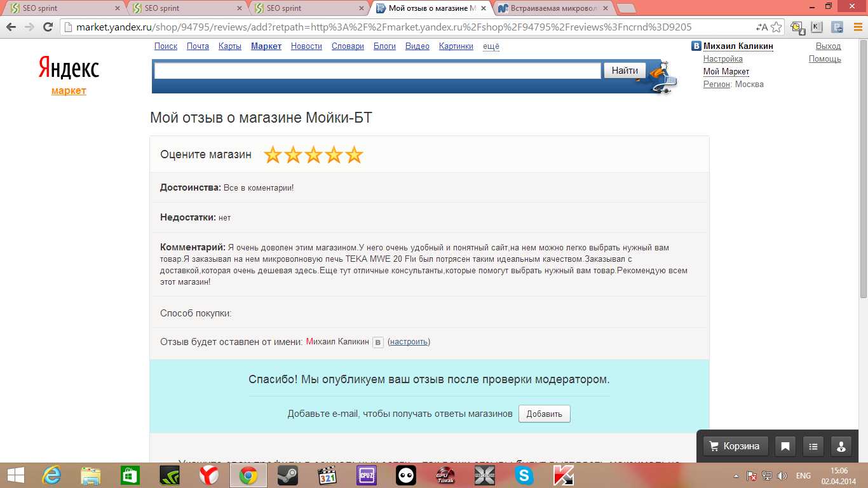Click the list icon in bottom floating panel
The height and width of the screenshot is (488, 868).
[813, 446]
